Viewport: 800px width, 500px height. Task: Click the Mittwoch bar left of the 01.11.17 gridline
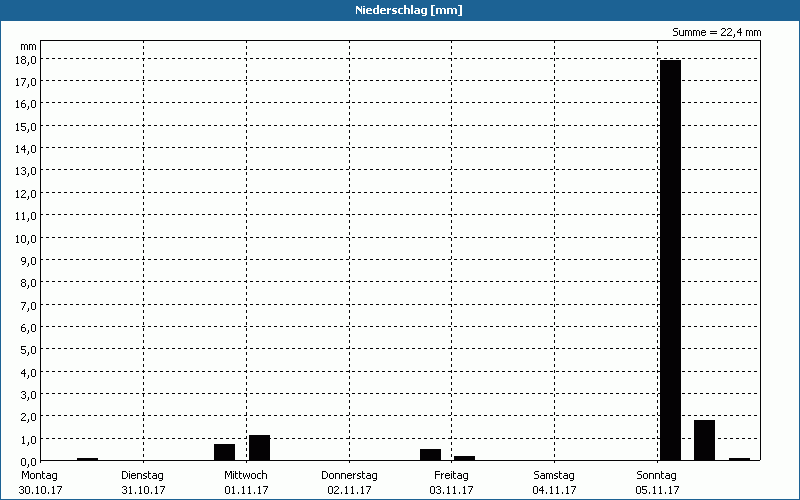click(x=224, y=452)
